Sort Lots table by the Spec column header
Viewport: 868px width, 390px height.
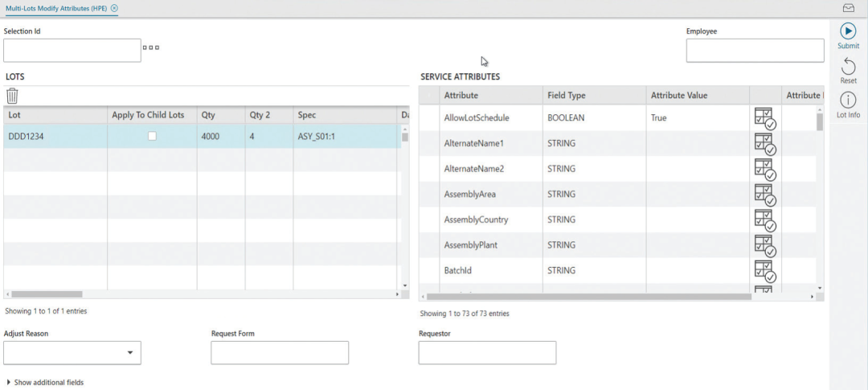coord(306,115)
